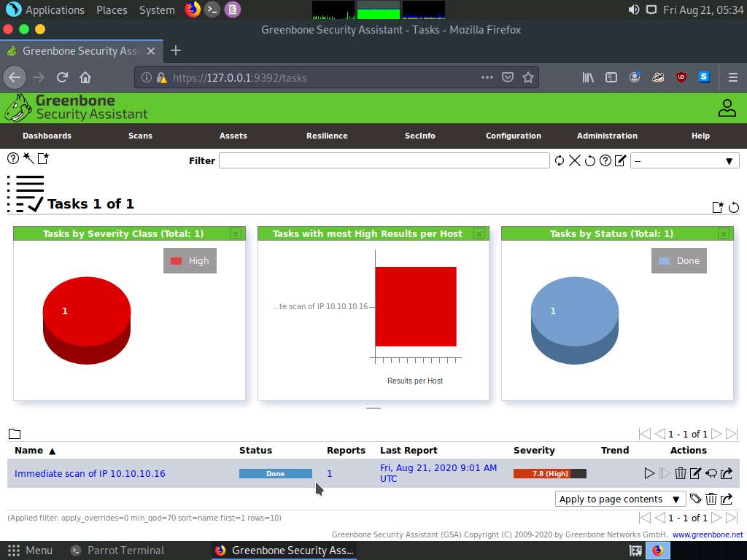Viewport: 747px width, 560px height.
Task: Toggle the High legend swatch
Action: 177,261
